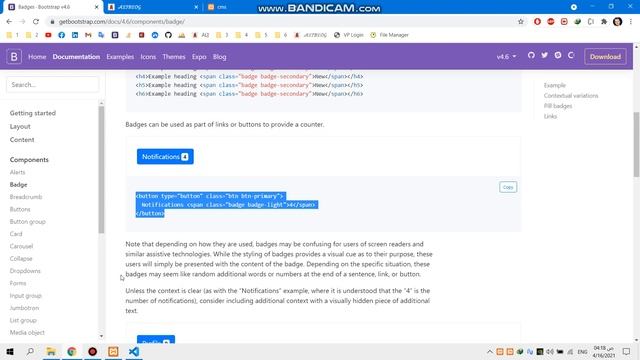Open bookmark folder 5
This screenshot has height=360, width=640.
click(261, 35)
